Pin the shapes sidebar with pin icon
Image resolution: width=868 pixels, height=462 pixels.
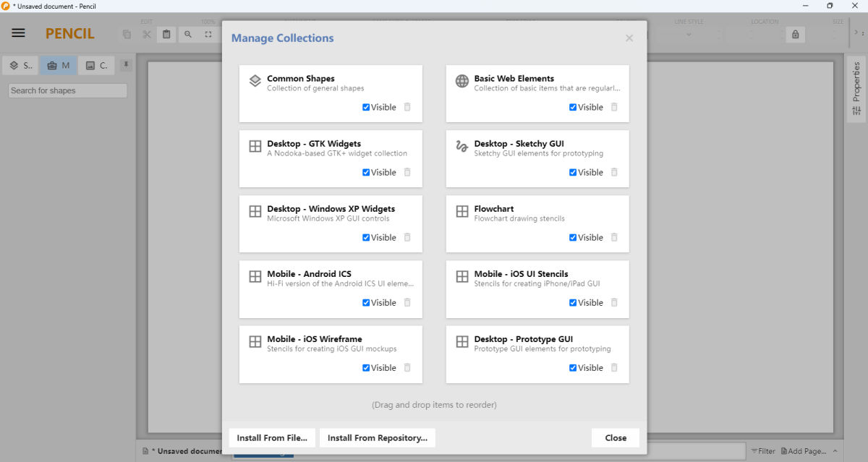pyautogui.click(x=126, y=65)
